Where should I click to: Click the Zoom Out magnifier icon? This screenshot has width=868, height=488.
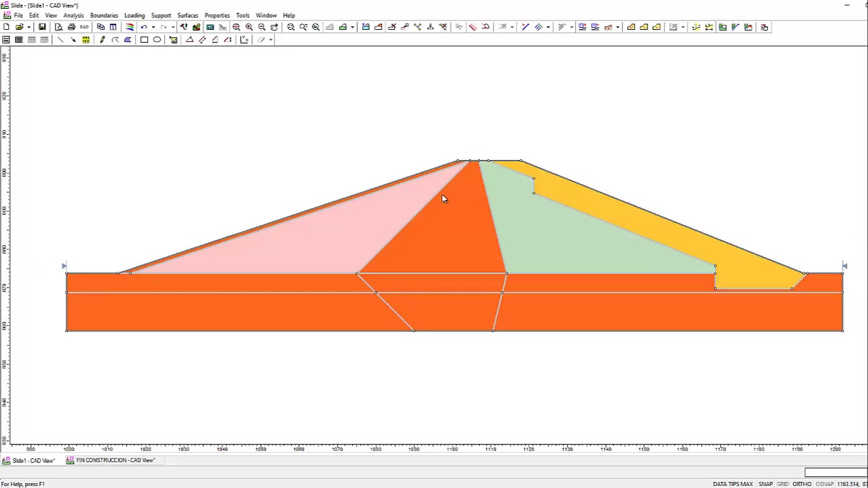(x=262, y=27)
